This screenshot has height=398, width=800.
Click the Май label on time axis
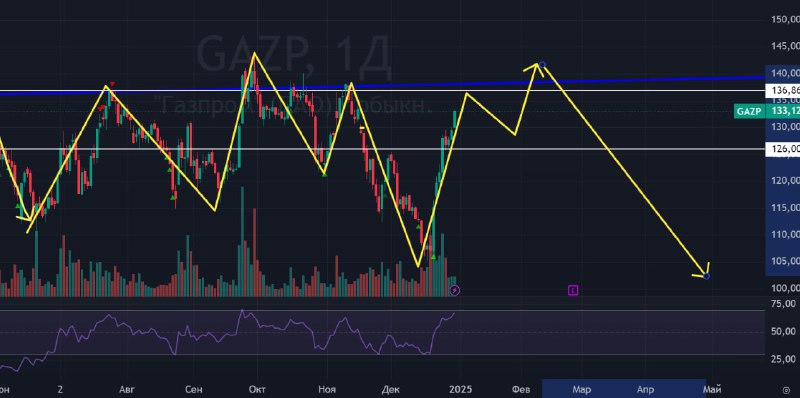pyautogui.click(x=712, y=389)
